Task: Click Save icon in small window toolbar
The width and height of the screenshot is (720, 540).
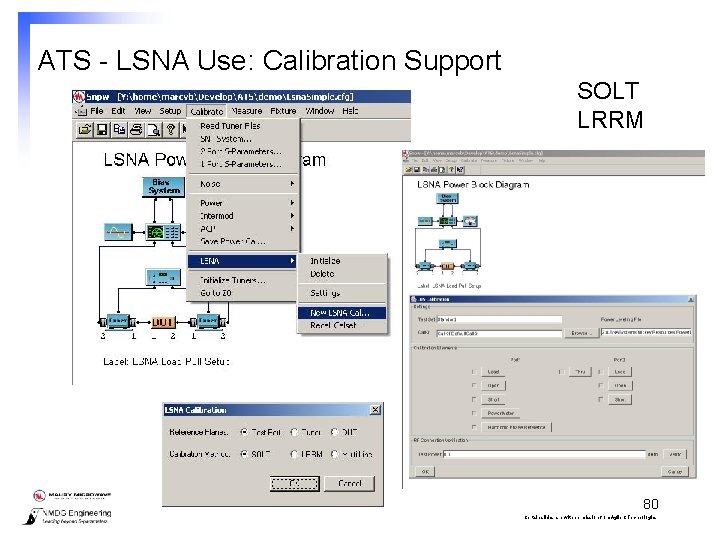Action: pyautogui.click(x=417, y=169)
